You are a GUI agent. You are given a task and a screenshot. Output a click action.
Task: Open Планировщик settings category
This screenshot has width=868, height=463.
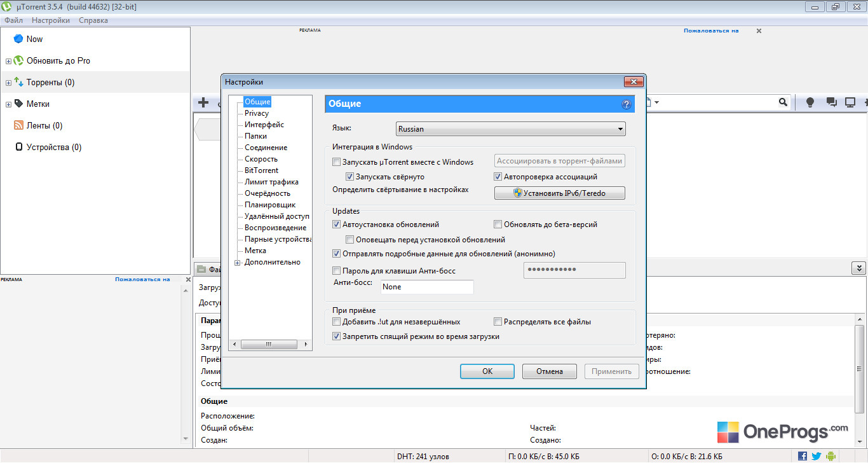tap(270, 205)
